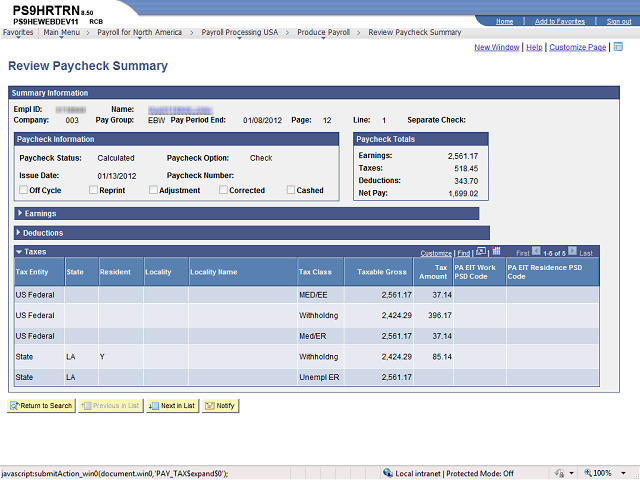Select Review Paycheck Summary breadcrumb
This screenshot has width=640, height=480.
coord(415,32)
